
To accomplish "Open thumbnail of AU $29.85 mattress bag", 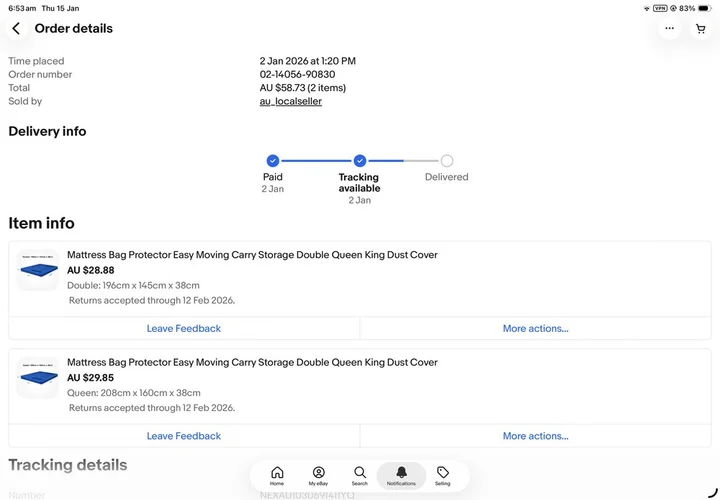I will [x=38, y=377].
